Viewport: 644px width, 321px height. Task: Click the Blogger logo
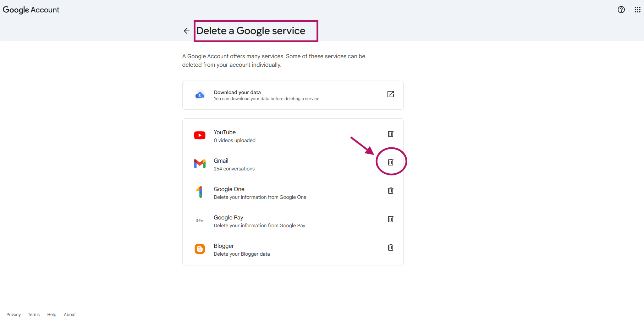pyautogui.click(x=200, y=249)
